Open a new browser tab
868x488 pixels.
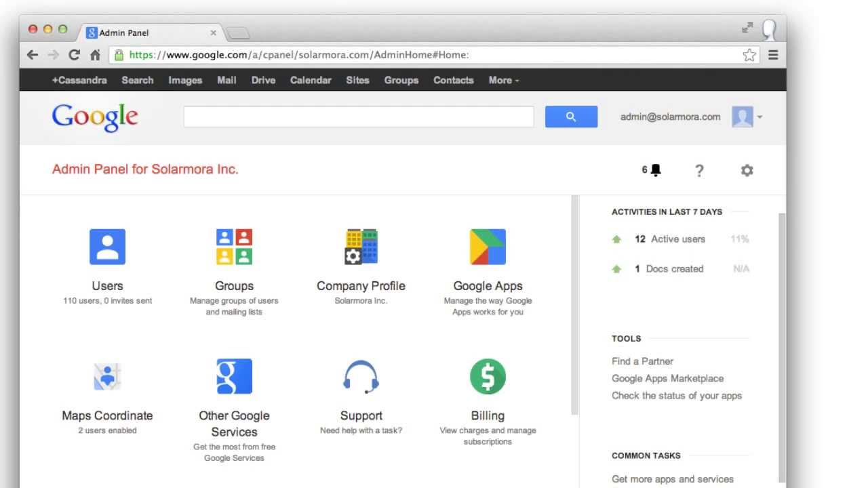(238, 33)
